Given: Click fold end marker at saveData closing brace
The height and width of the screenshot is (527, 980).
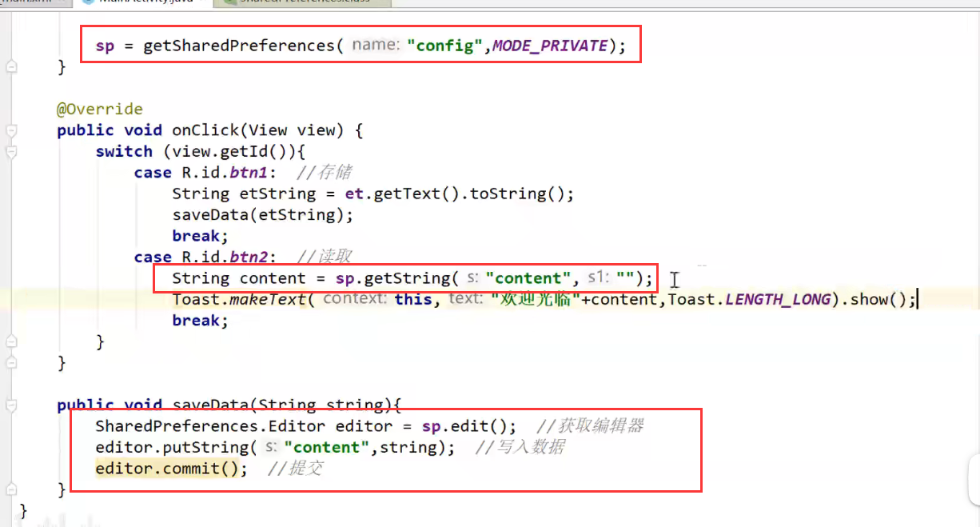Looking at the screenshot, I should (x=10, y=489).
